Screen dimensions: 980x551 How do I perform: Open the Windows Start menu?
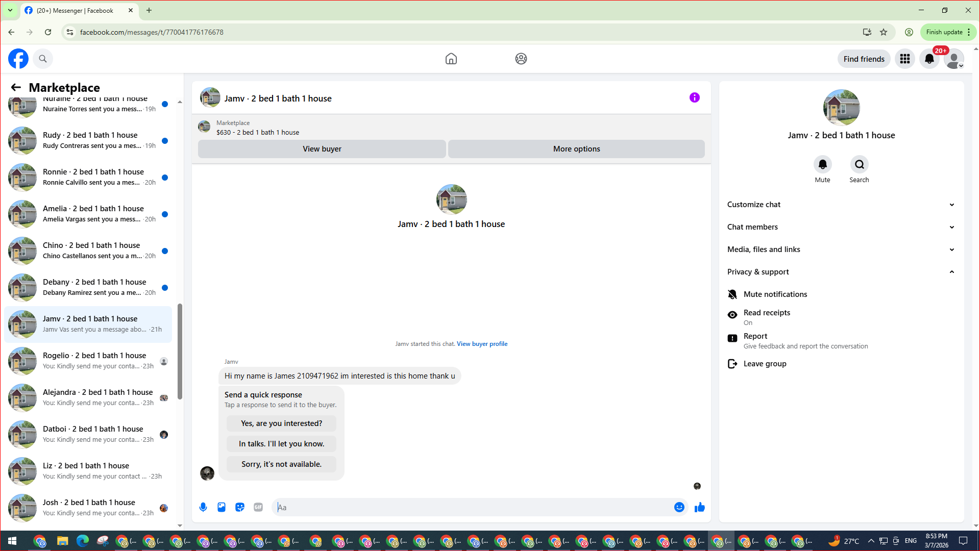pos(12,541)
